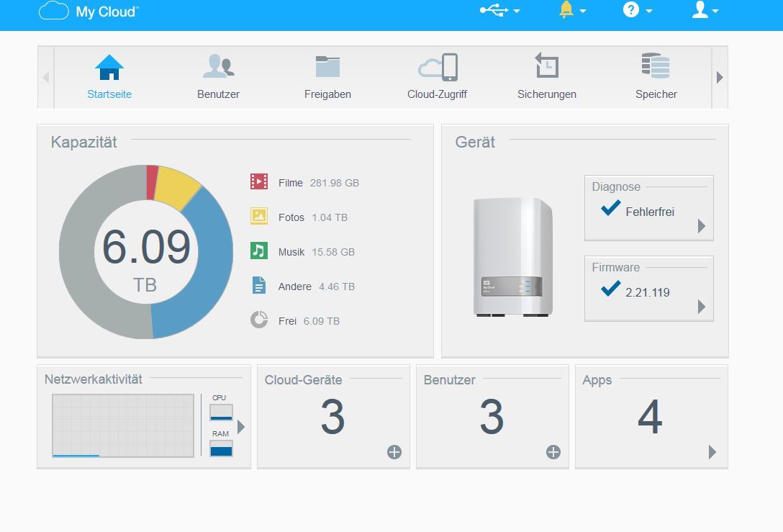Click the device image thumbnail
This screenshot has height=532, width=783.
[x=513, y=257]
